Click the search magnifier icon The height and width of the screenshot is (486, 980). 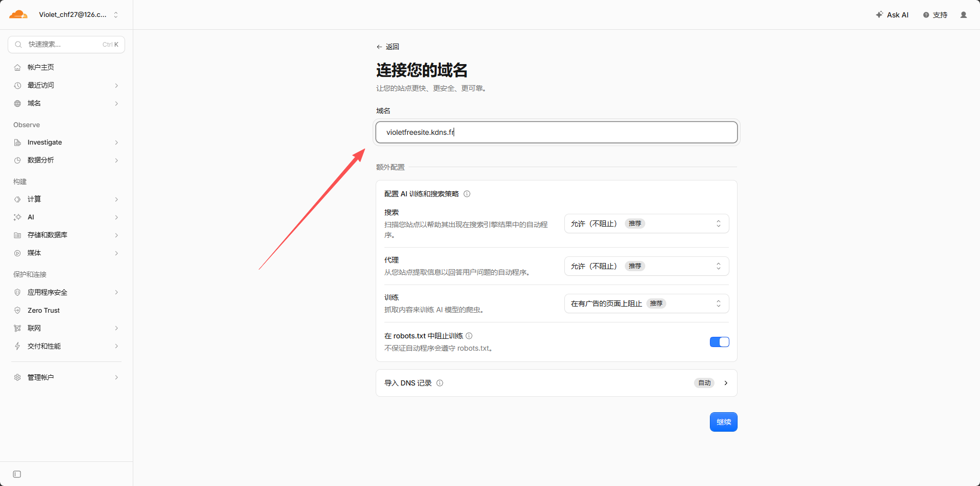click(18, 45)
